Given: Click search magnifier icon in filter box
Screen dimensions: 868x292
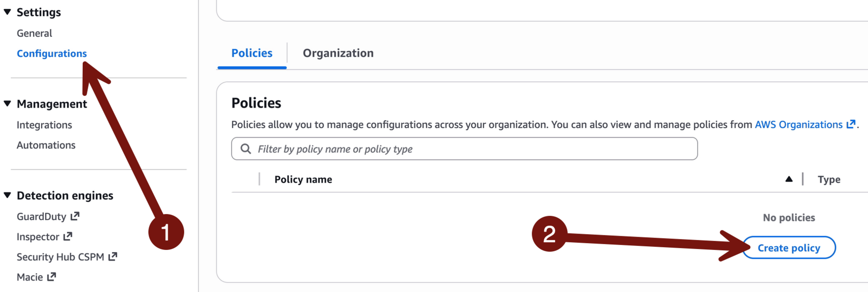Looking at the screenshot, I should (x=245, y=149).
